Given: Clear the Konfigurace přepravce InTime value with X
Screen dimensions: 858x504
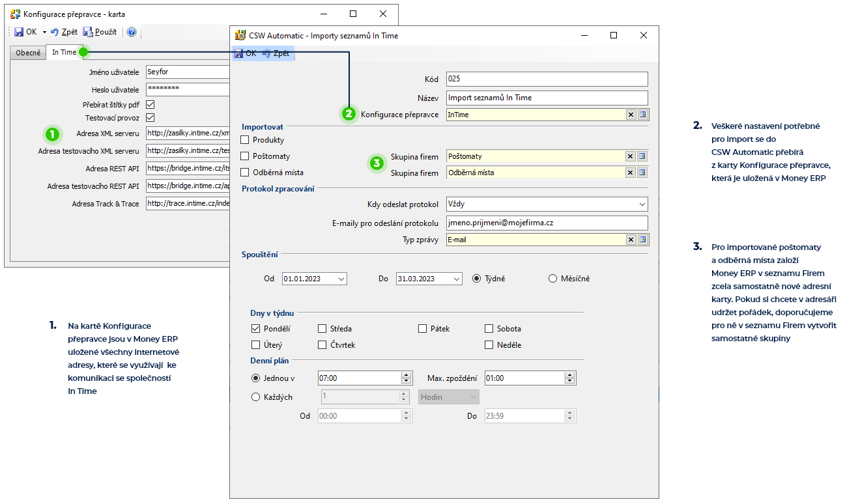Looking at the screenshot, I should [x=631, y=115].
